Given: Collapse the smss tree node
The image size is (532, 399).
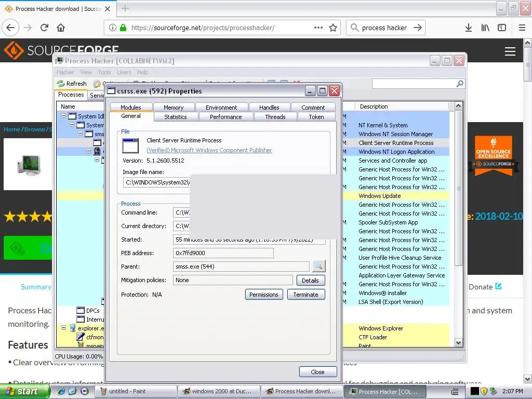Looking at the screenshot, I should (x=81, y=134).
